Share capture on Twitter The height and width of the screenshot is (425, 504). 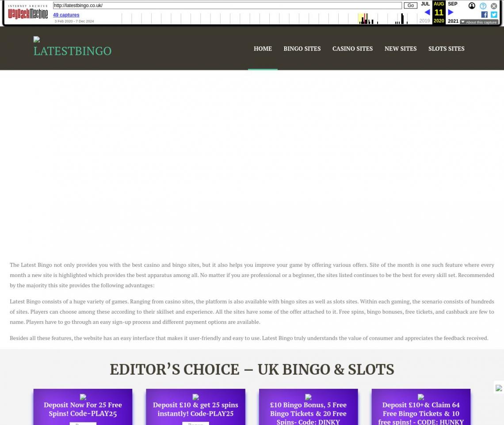(494, 15)
